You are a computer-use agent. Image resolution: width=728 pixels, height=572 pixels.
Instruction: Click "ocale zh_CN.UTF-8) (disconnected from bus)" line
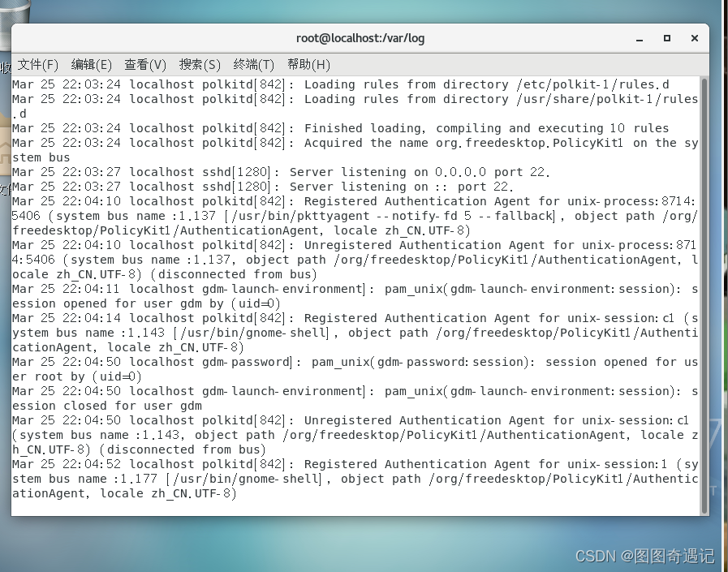pyautogui.click(x=165, y=274)
